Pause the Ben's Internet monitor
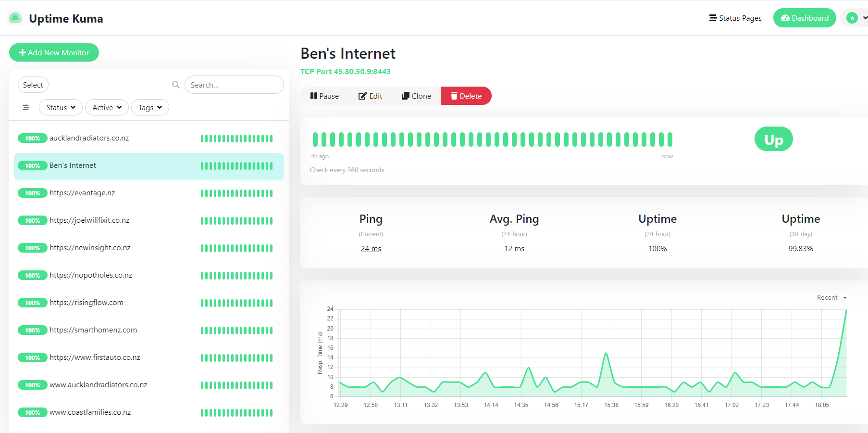The width and height of the screenshot is (868, 433). [324, 96]
